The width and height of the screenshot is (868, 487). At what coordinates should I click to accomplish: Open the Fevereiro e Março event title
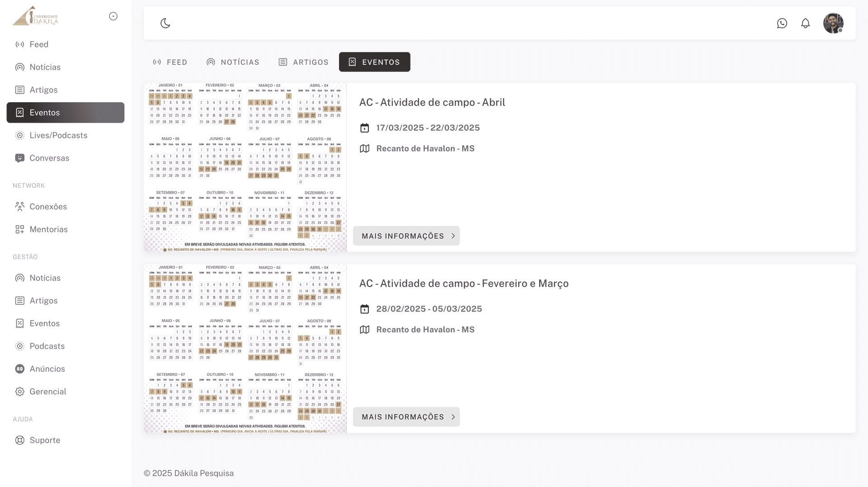point(463,284)
